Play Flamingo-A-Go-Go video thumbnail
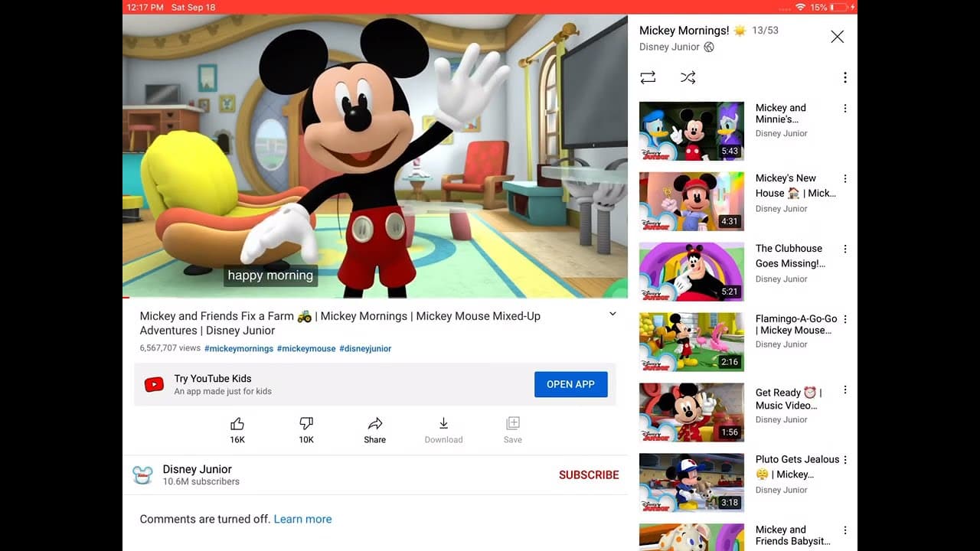The image size is (980, 551). pyautogui.click(x=691, y=342)
